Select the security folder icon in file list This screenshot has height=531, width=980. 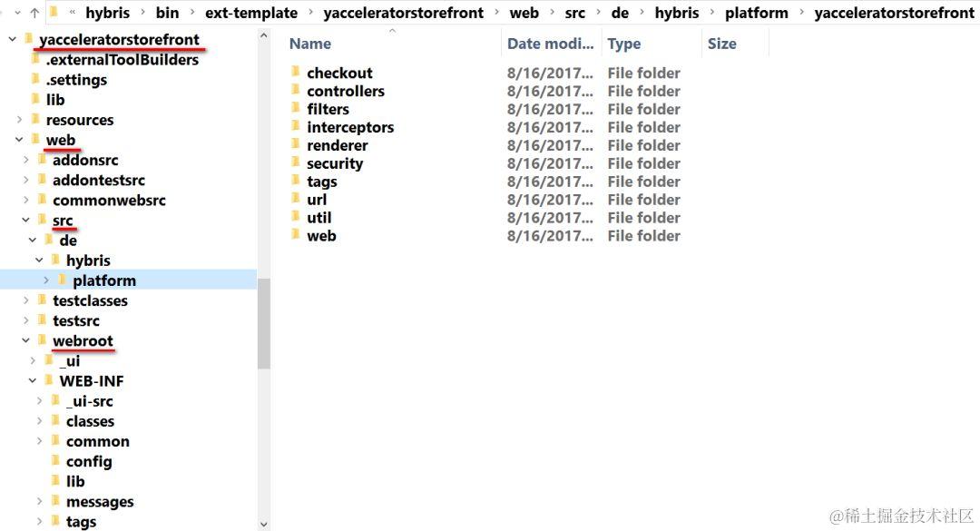[x=296, y=162]
